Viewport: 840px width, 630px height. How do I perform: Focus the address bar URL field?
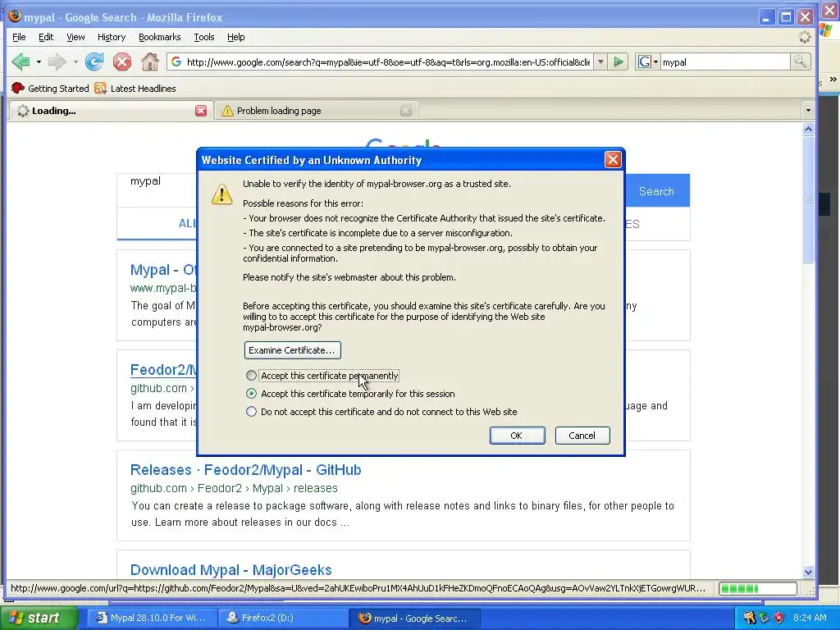click(388, 62)
